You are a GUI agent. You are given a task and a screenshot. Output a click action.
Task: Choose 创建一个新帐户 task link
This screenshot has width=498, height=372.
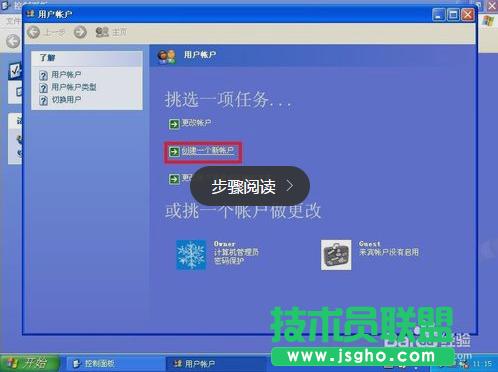[207, 151]
